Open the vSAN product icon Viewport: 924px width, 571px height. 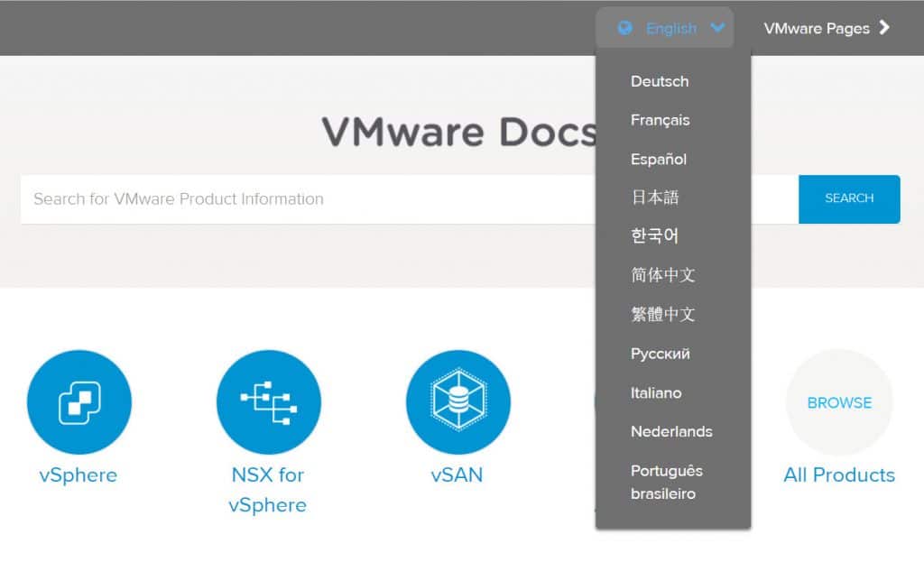pyautogui.click(x=458, y=402)
